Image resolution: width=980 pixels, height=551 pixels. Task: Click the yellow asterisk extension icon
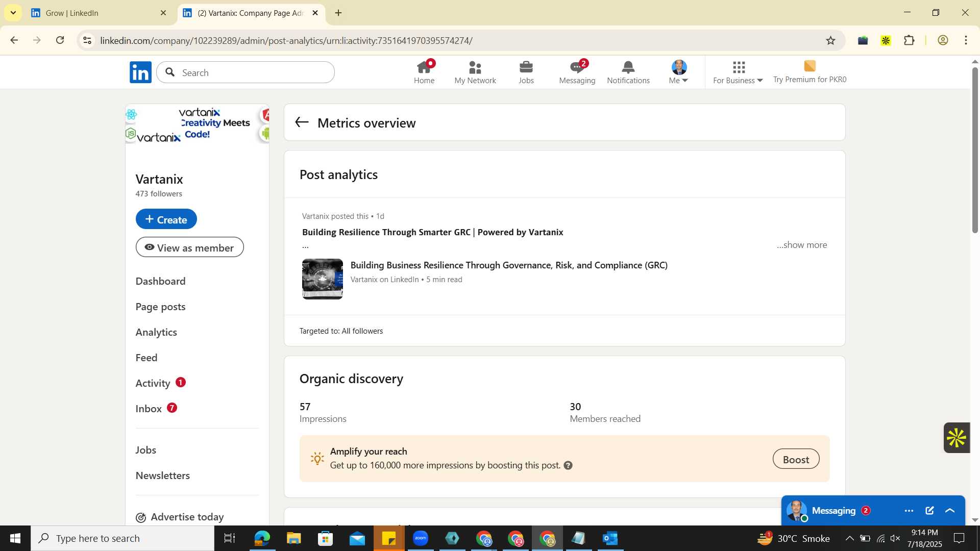[886, 40]
